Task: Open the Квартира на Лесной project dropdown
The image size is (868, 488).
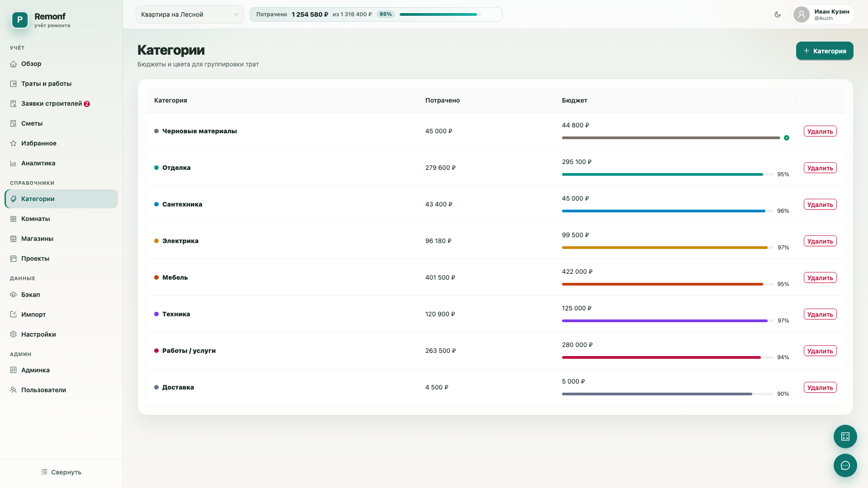Action: pyautogui.click(x=190, y=14)
